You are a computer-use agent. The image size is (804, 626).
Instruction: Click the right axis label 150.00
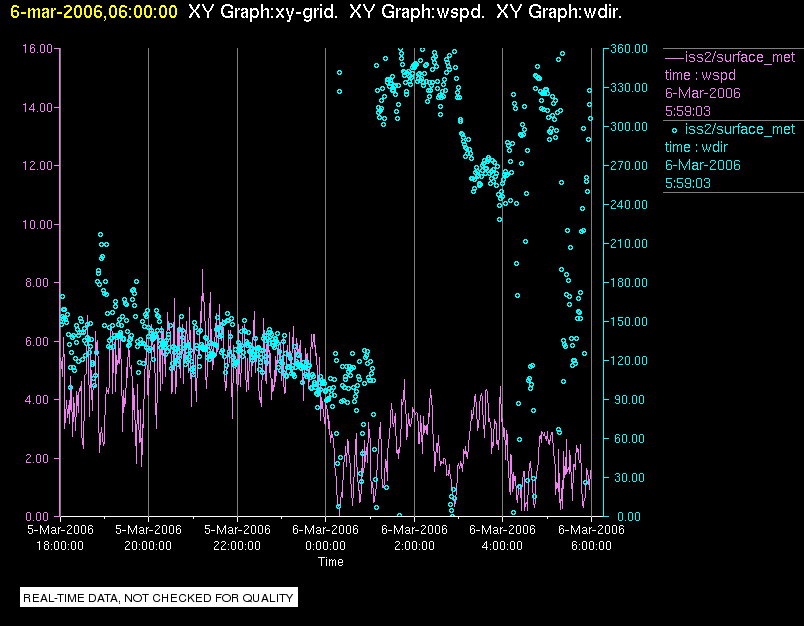[629, 321]
